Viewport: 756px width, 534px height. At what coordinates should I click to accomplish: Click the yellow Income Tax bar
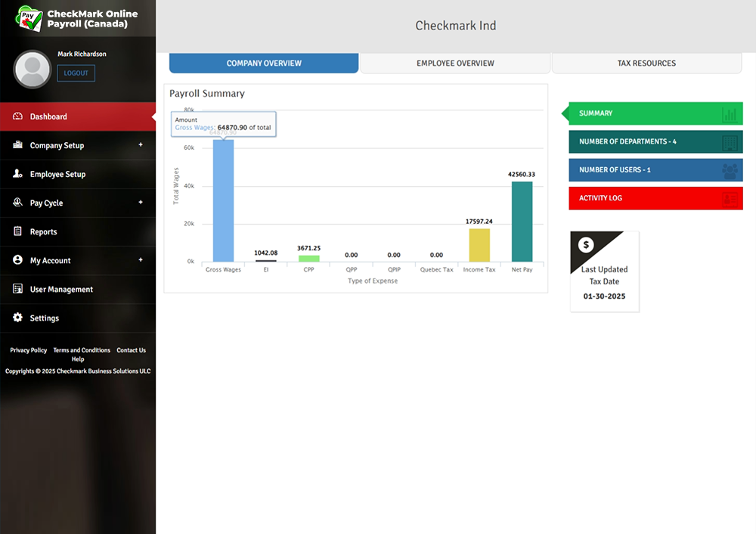click(x=479, y=245)
